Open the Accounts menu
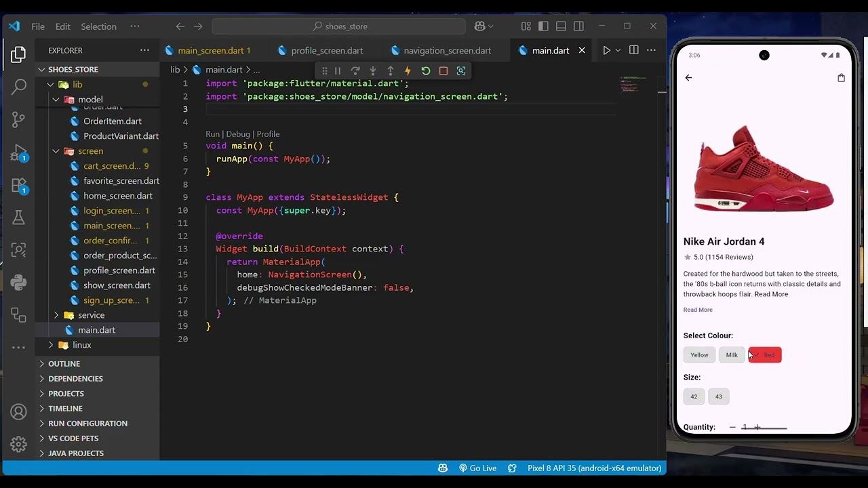The height and width of the screenshot is (488, 868). click(x=18, y=412)
